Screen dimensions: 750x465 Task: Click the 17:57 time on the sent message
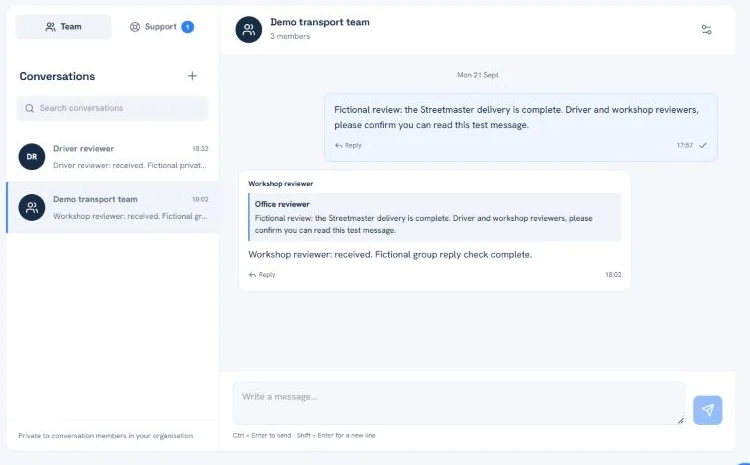coord(684,145)
